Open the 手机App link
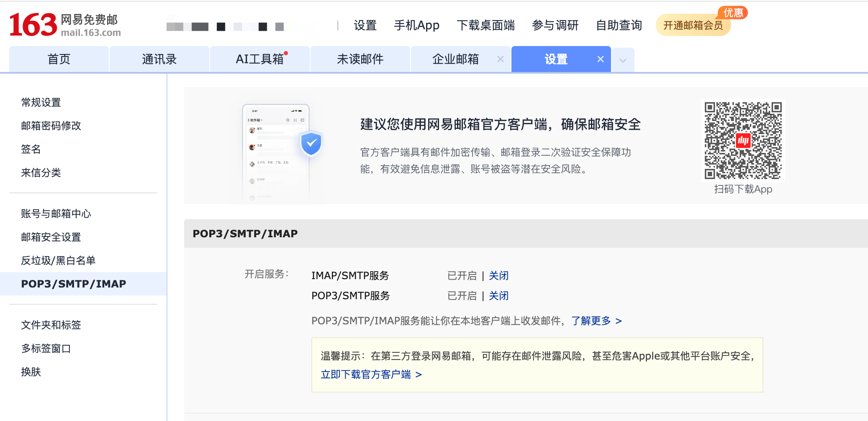The width and height of the screenshot is (868, 421). click(416, 26)
